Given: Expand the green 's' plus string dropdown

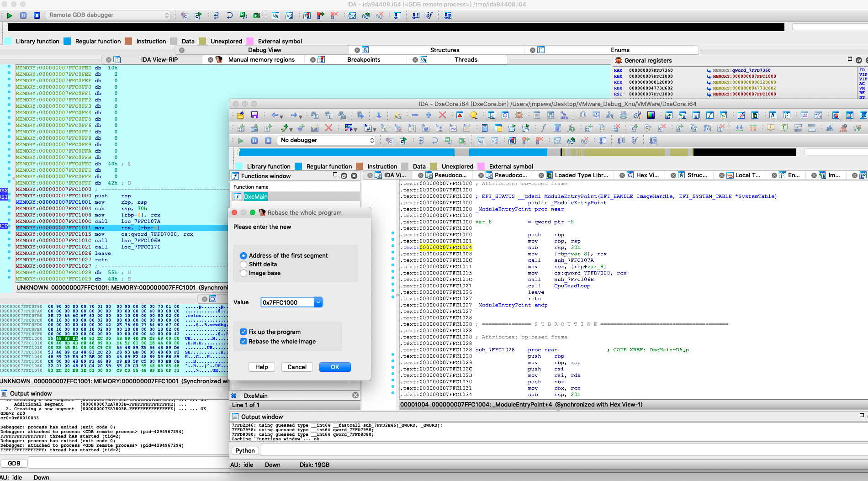Looking at the screenshot, I should pyautogui.click(x=291, y=130).
